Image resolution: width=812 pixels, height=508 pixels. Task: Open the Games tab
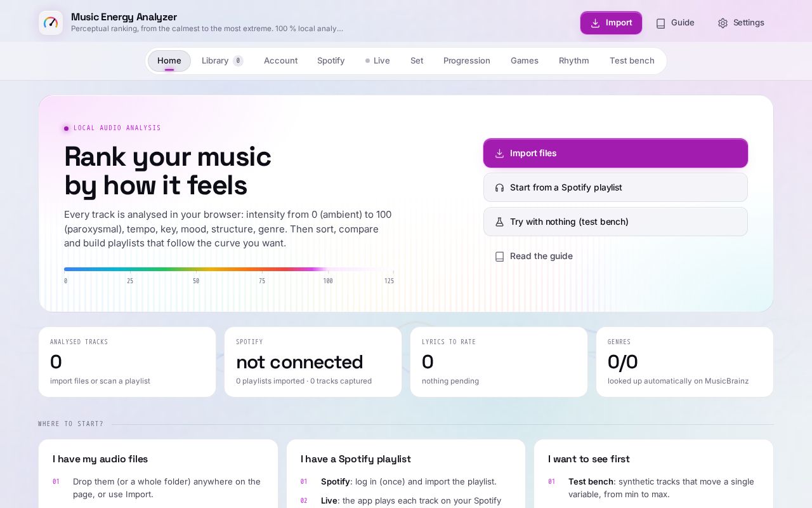coord(525,61)
